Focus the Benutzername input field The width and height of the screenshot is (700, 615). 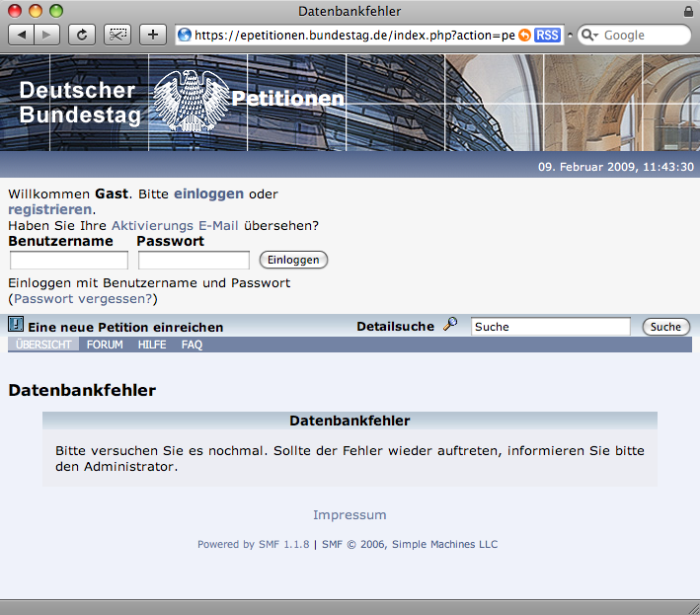(x=69, y=261)
